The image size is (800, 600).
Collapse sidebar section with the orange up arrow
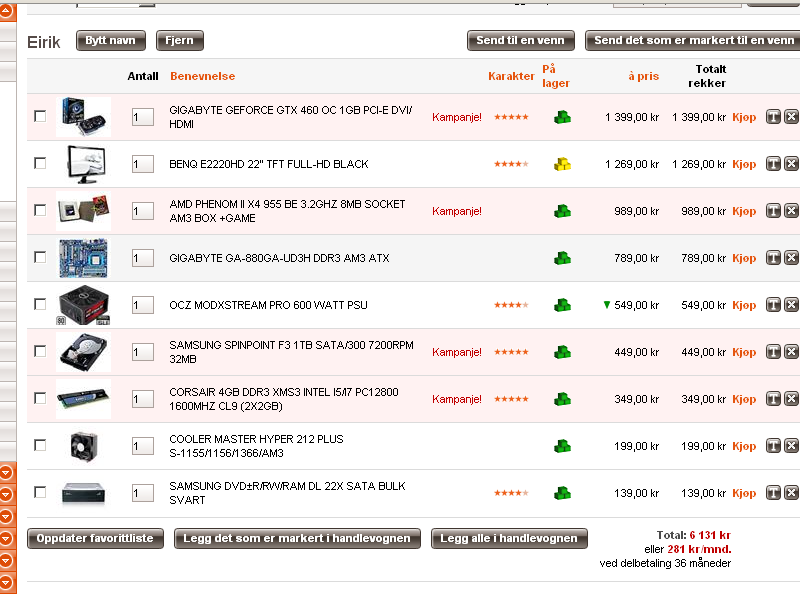(x=7, y=10)
